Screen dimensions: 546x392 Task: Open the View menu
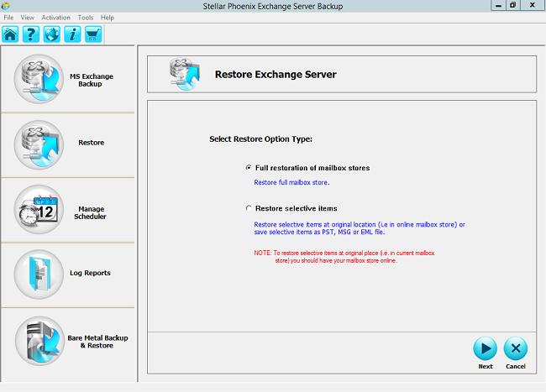pyautogui.click(x=27, y=18)
